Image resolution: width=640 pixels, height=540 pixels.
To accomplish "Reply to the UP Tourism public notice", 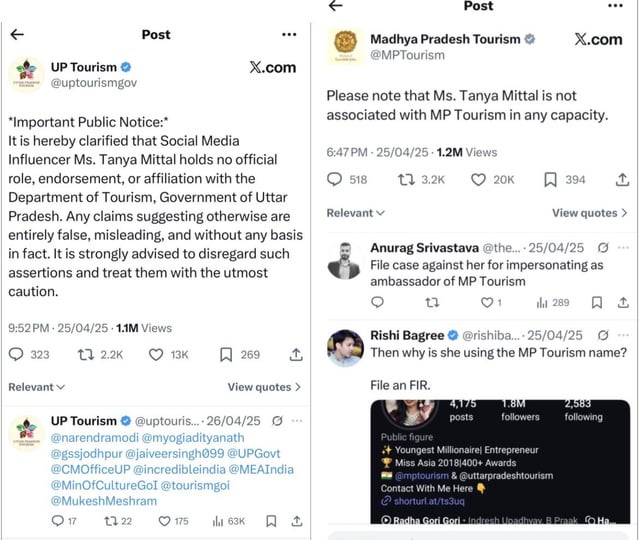I will 16,354.
